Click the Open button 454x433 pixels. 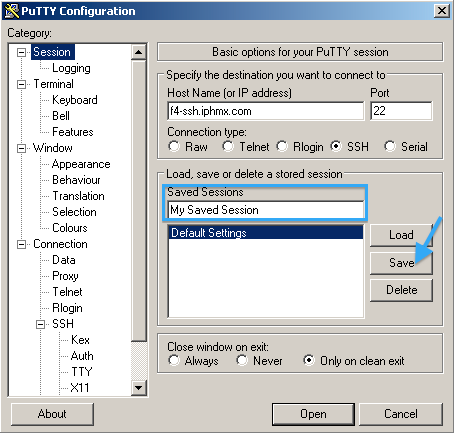(313, 414)
